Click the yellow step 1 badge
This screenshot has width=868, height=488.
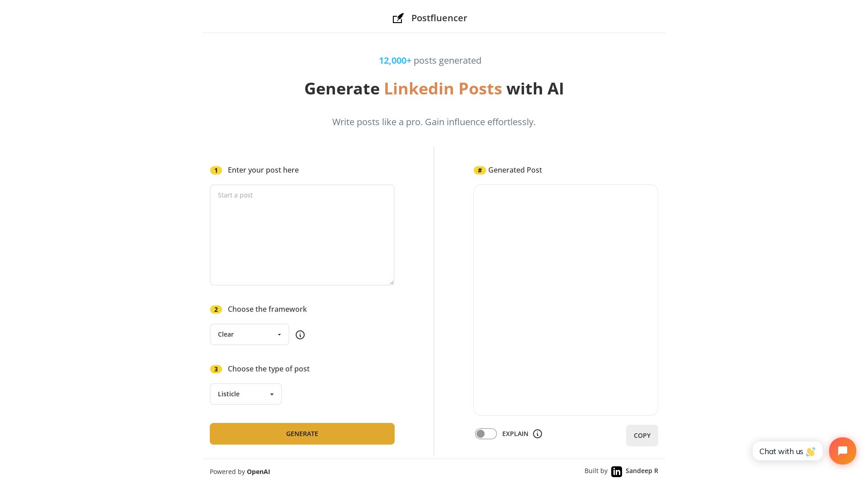tap(216, 170)
